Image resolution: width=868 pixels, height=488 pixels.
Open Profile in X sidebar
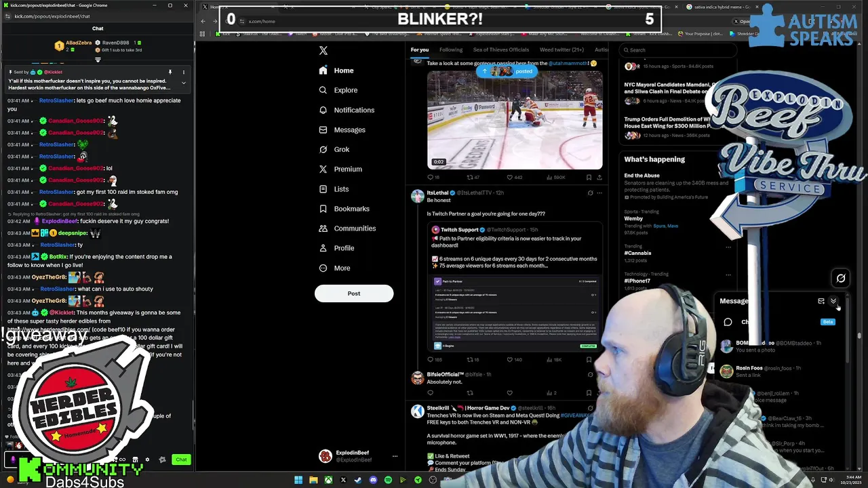point(336,248)
